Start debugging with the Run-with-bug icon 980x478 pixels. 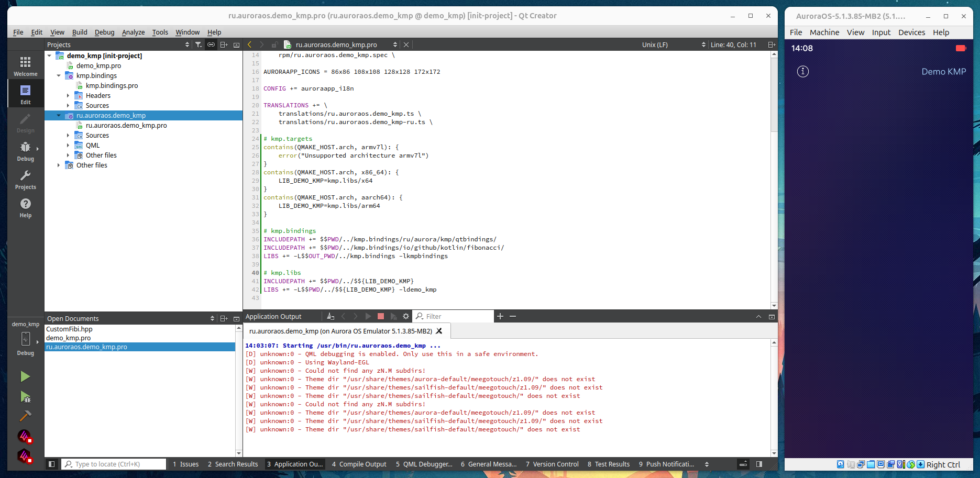(25, 397)
